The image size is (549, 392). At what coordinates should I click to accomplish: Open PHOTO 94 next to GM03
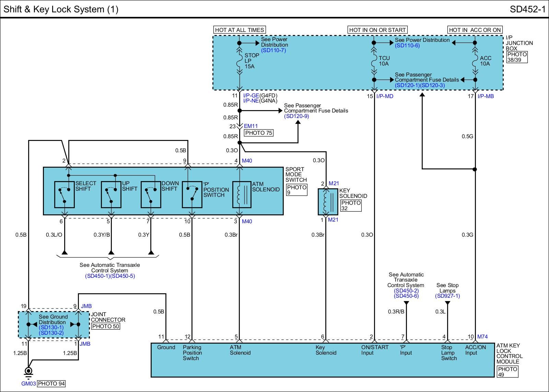pyautogui.click(x=51, y=384)
